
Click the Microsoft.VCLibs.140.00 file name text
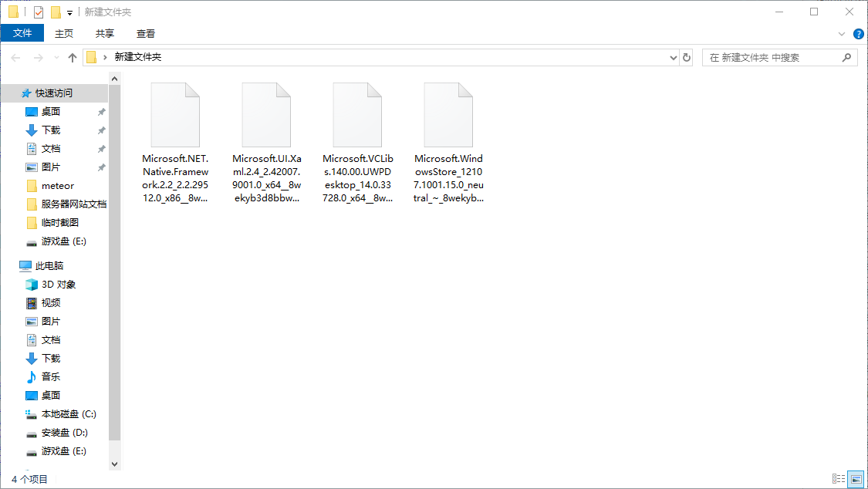(x=357, y=178)
